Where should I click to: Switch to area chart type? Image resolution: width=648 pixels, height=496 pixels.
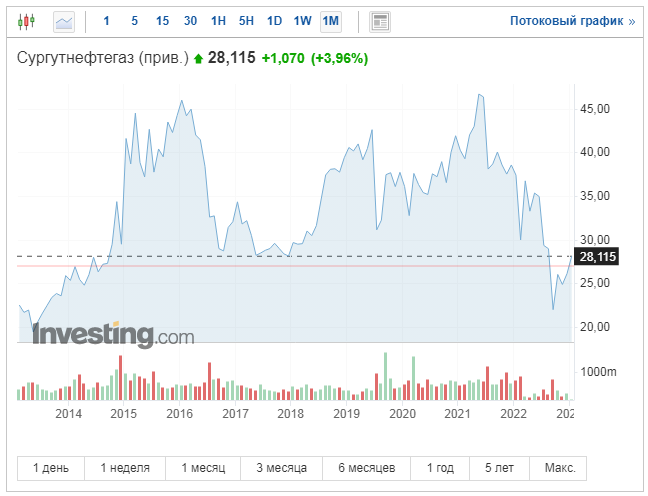click(64, 20)
